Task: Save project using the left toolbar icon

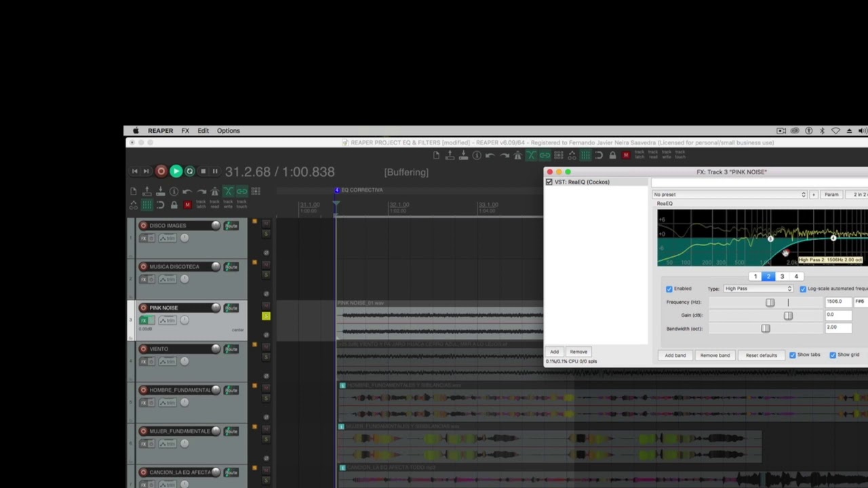Action: coord(161,192)
